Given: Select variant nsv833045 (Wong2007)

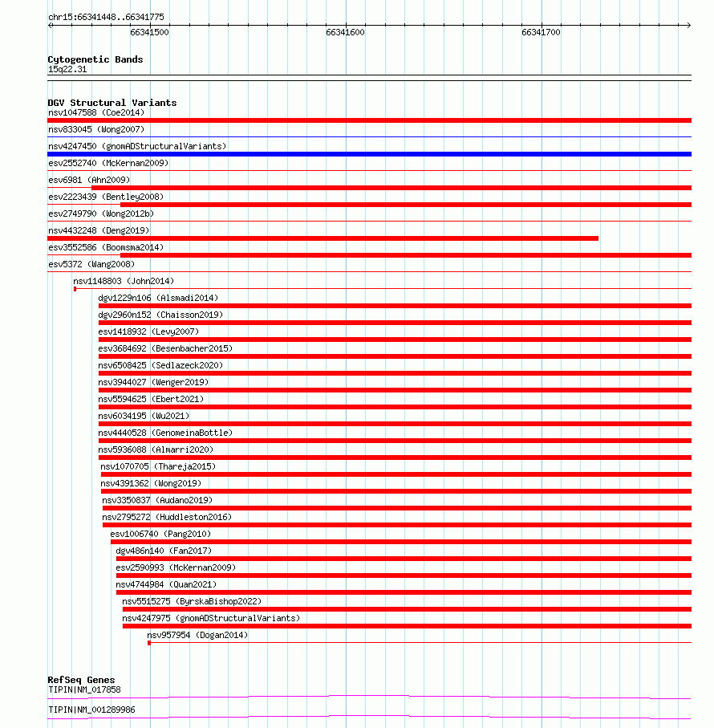Looking at the screenshot, I should 96,129.
